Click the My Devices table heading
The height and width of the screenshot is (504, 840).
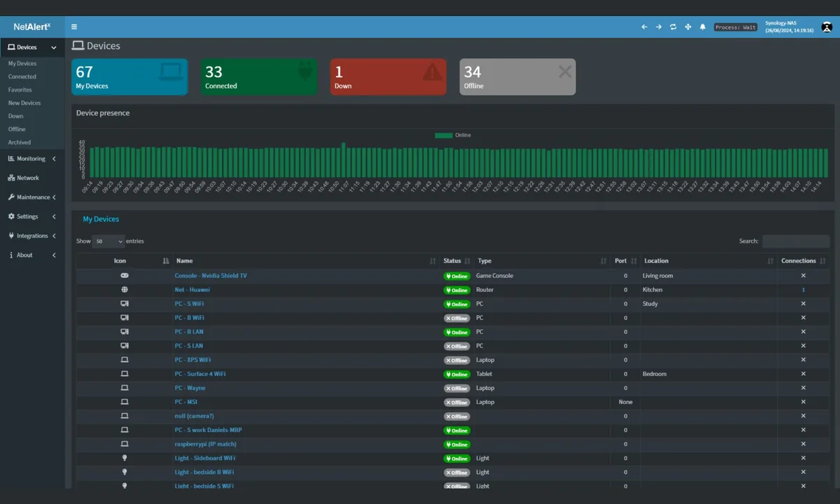click(101, 219)
